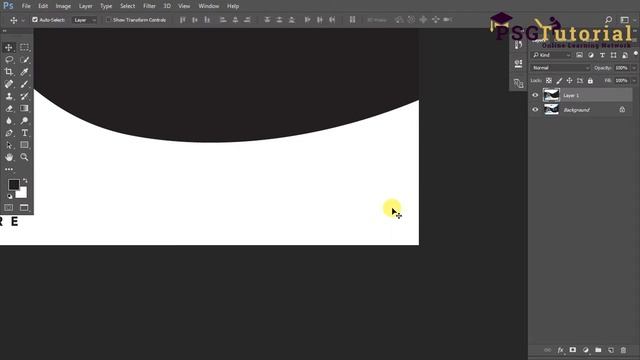Screen dimensions: 640x360
Task: Open the Move tool preset picker arrow
Action: coord(23,20)
